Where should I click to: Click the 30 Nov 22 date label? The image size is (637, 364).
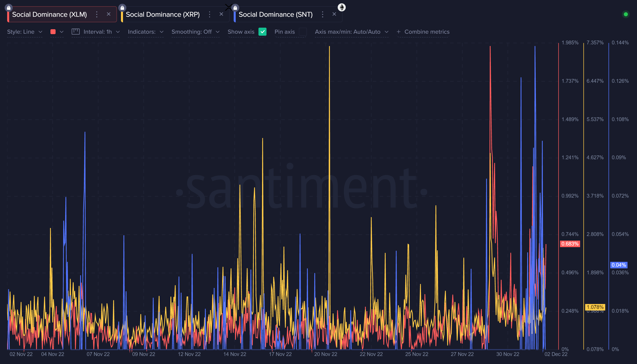point(508,354)
